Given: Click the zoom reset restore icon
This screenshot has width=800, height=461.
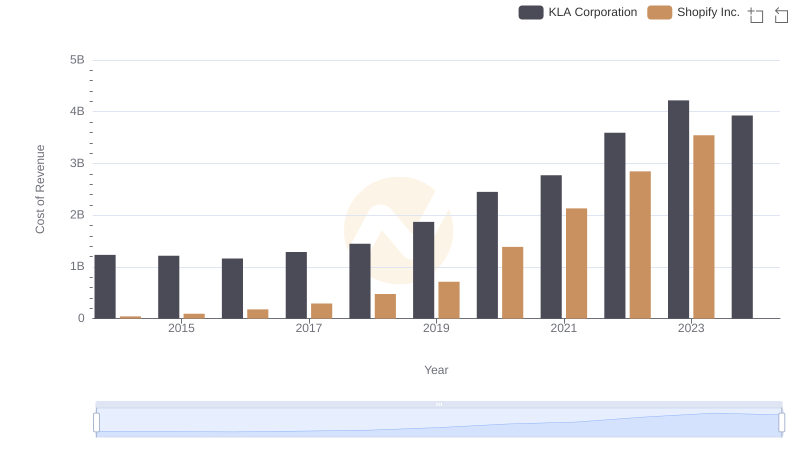Looking at the screenshot, I should (x=781, y=15).
